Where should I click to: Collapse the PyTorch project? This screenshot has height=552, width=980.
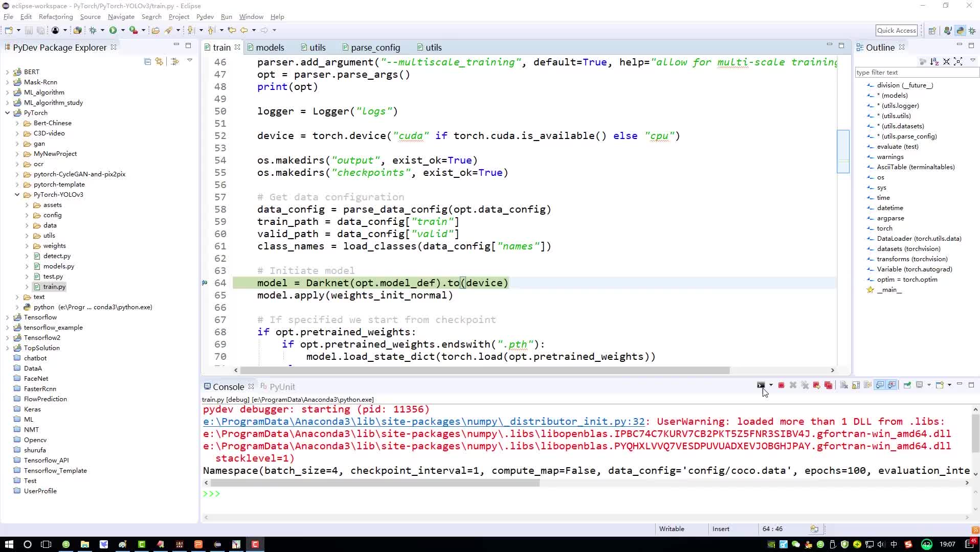pyautogui.click(x=7, y=113)
